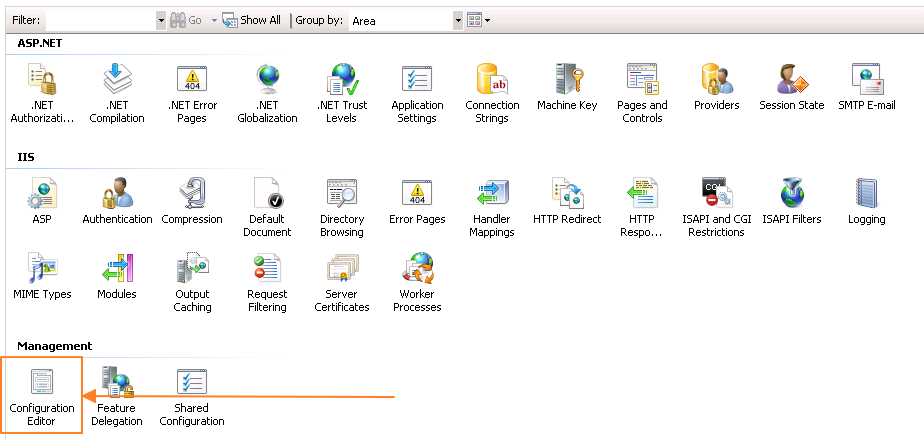Open the Go button dropdown arrow
This screenshot has height=439, width=924.
click(214, 21)
